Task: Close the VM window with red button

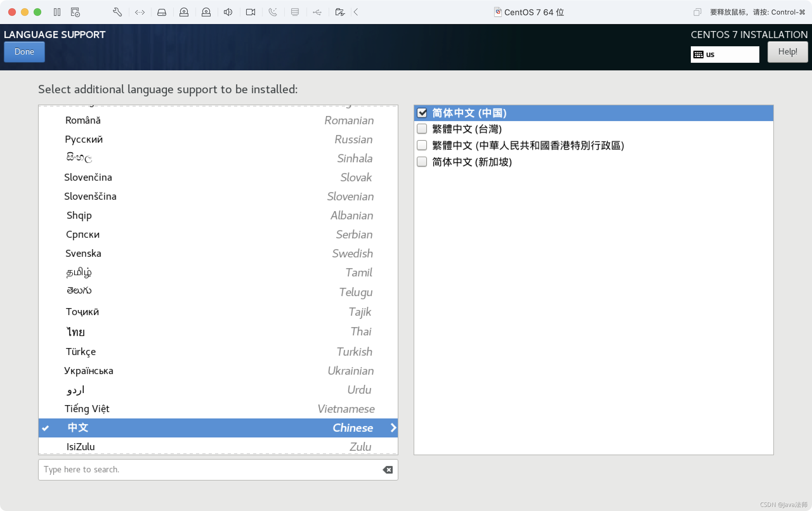Action: (12, 12)
